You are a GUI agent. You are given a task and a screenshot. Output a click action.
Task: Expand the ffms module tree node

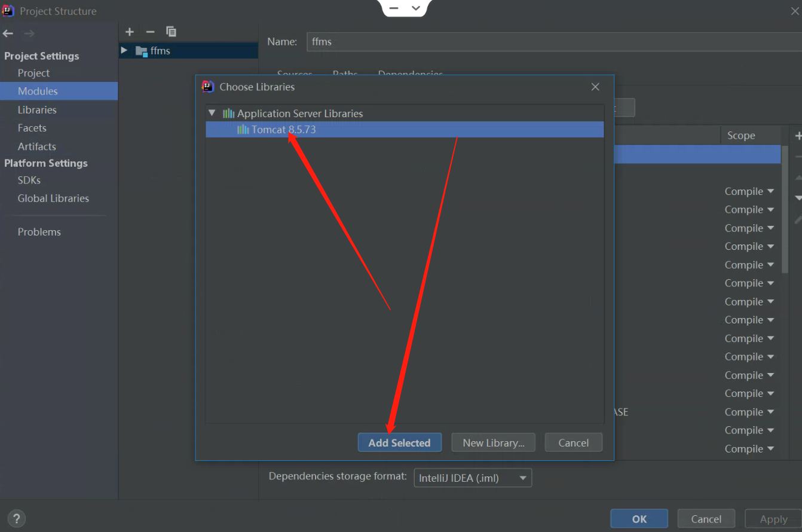pos(124,50)
